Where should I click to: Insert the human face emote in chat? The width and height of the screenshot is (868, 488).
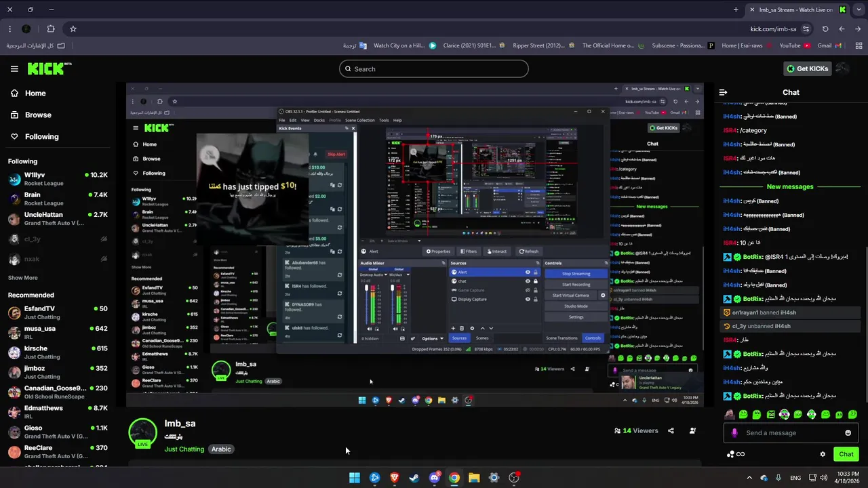pyautogui.click(x=730, y=414)
